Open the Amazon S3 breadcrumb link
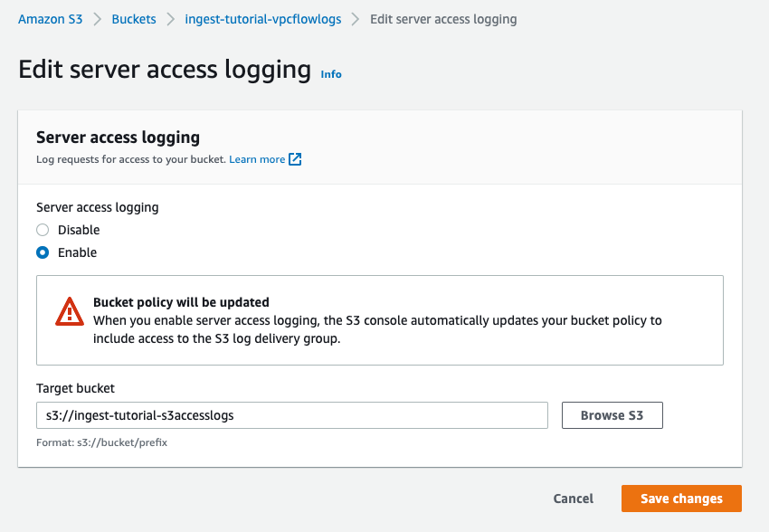Viewport: 769px width, 532px height. coord(50,18)
